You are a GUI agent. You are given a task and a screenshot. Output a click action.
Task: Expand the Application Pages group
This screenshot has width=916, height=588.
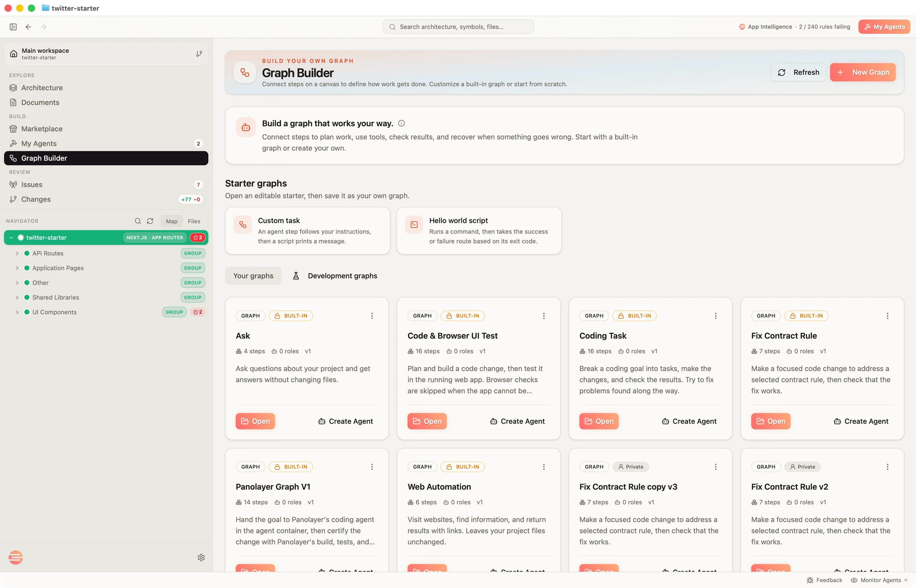17,268
